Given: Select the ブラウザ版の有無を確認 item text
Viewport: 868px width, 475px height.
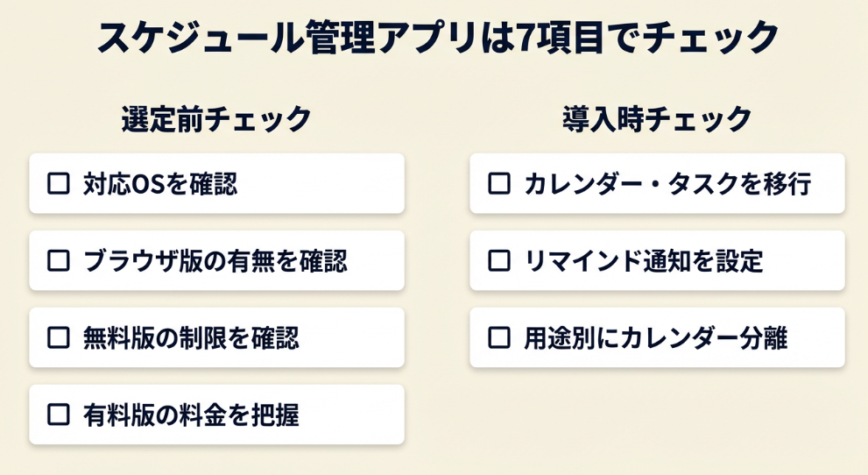Looking at the screenshot, I should pos(215,261).
